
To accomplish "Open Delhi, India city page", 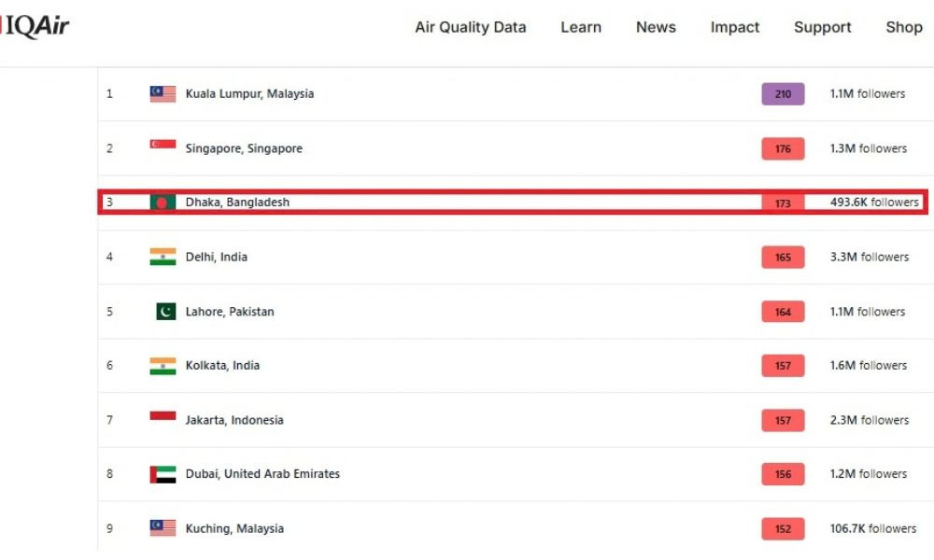I will (217, 257).
